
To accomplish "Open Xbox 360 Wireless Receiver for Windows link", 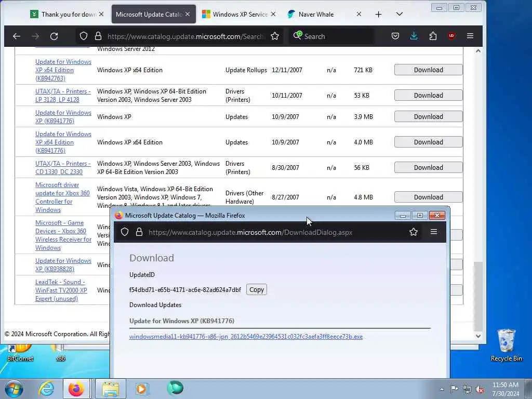I will point(63,235).
